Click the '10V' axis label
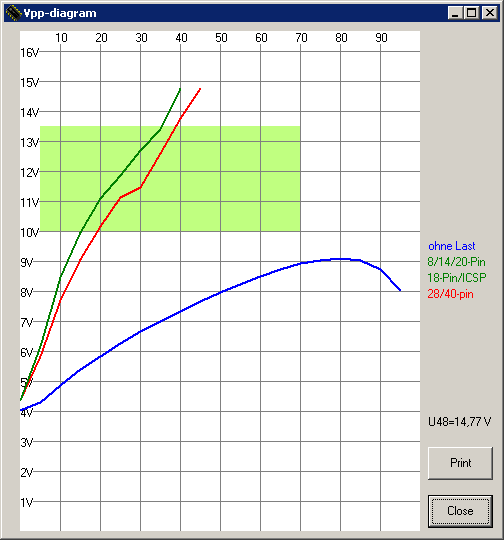This screenshot has width=504, height=540. click(x=30, y=233)
